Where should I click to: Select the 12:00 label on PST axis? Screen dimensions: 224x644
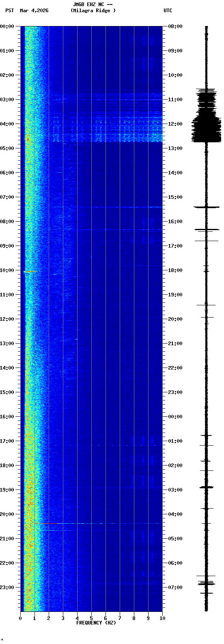[x=7, y=319]
